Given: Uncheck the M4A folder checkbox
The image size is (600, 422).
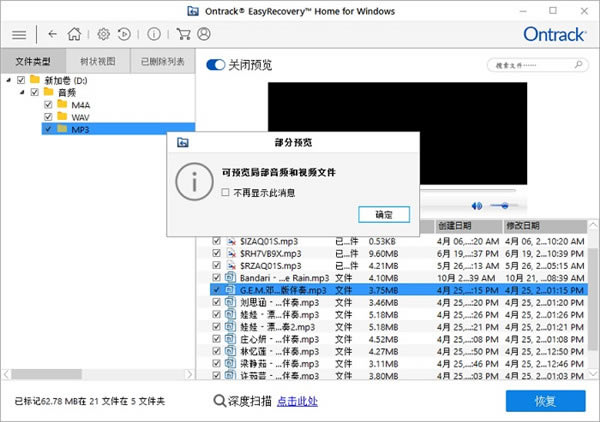Looking at the screenshot, I should pyautogui.click(x=48, y=104).
